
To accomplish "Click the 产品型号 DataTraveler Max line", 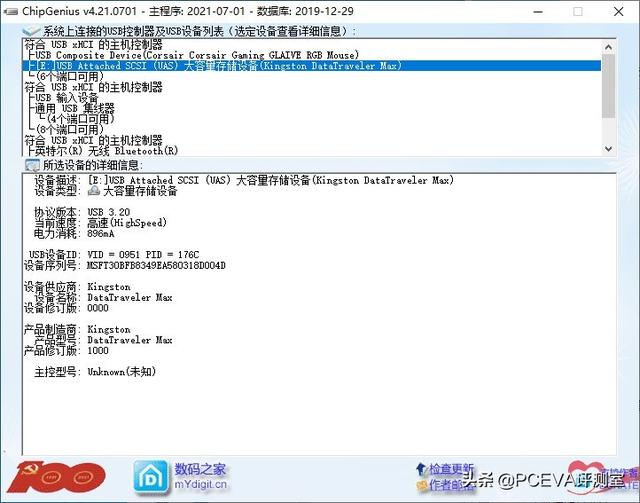I will point(103,340).
